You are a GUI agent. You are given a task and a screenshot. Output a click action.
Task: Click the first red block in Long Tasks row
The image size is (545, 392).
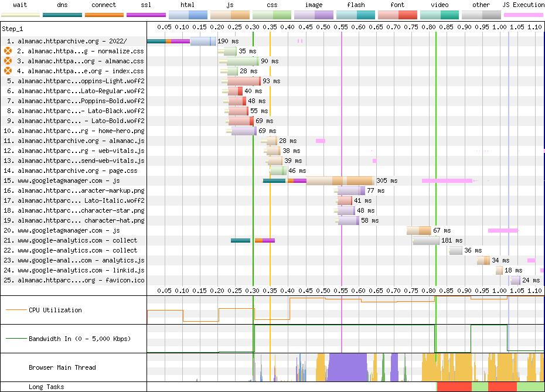454,387
